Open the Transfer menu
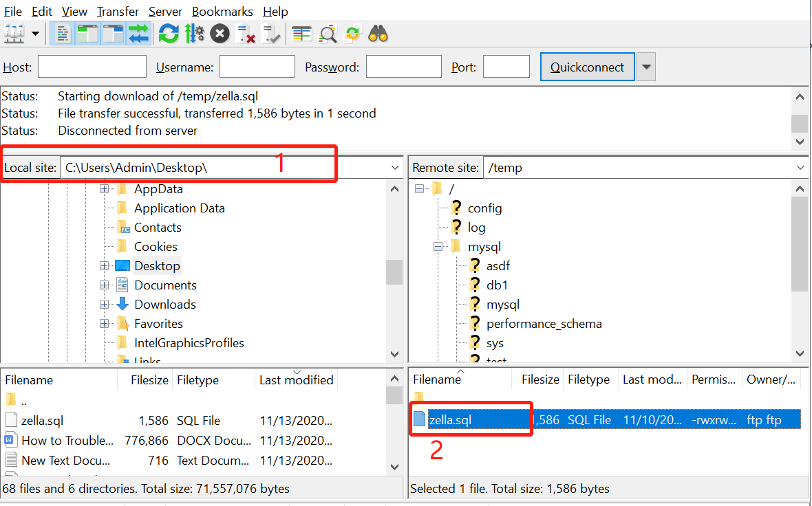Screen dimensions: 812x506 click(118, 12)
